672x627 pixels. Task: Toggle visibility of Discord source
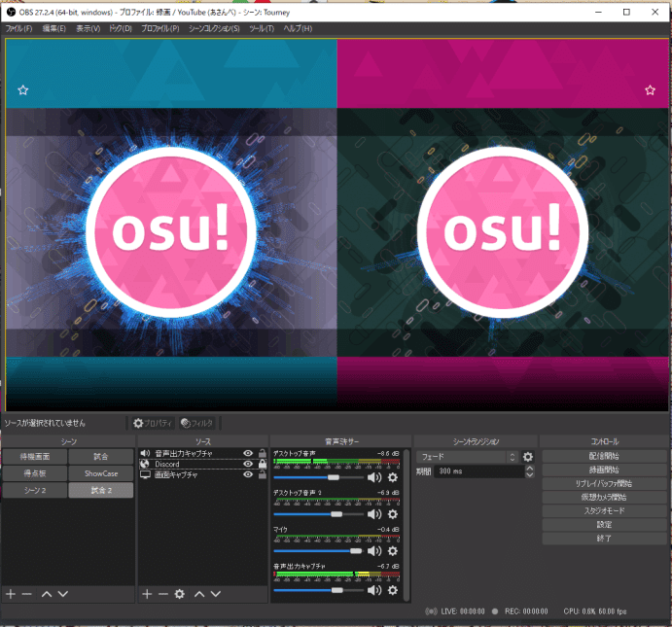tap(248, 464)
